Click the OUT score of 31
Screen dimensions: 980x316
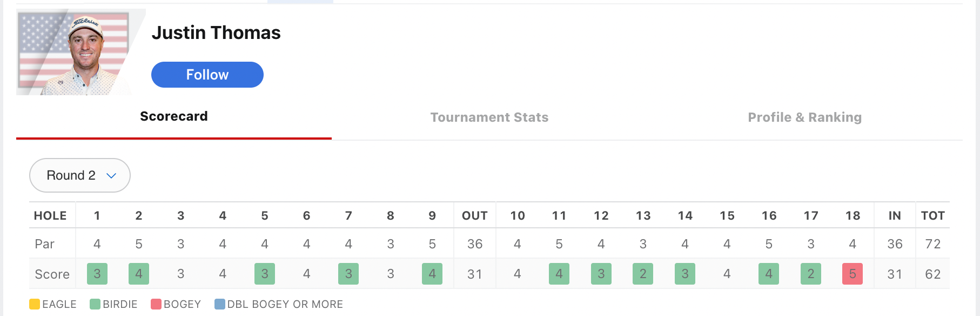coord(474,274)
